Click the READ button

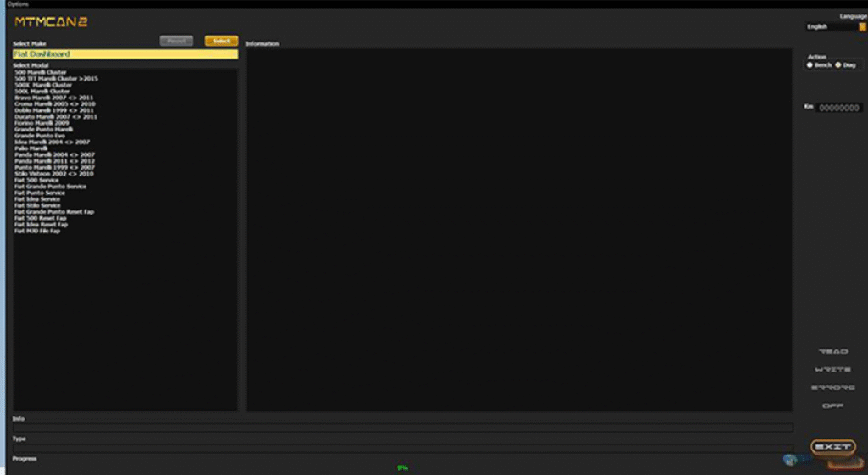[833, 351]
